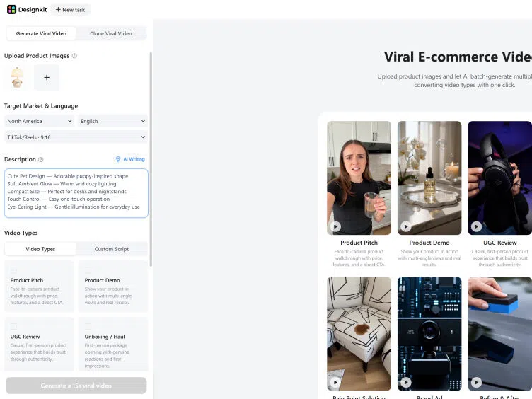Image resolution: width=532 pixels, height=399 pixels.
Task: Add another product image with plus button
Action: pyautogui.click(x=47, y=78)
